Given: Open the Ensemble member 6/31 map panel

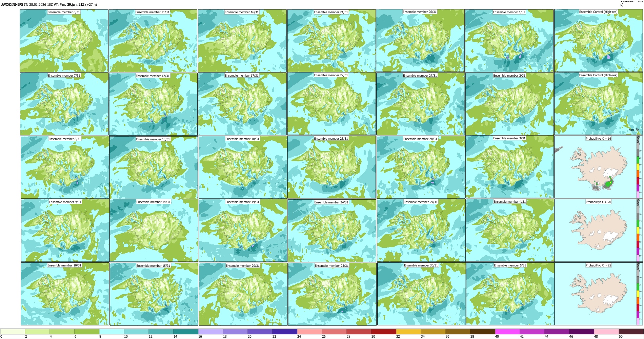Looking at the screenshot, I should [64, 41].
